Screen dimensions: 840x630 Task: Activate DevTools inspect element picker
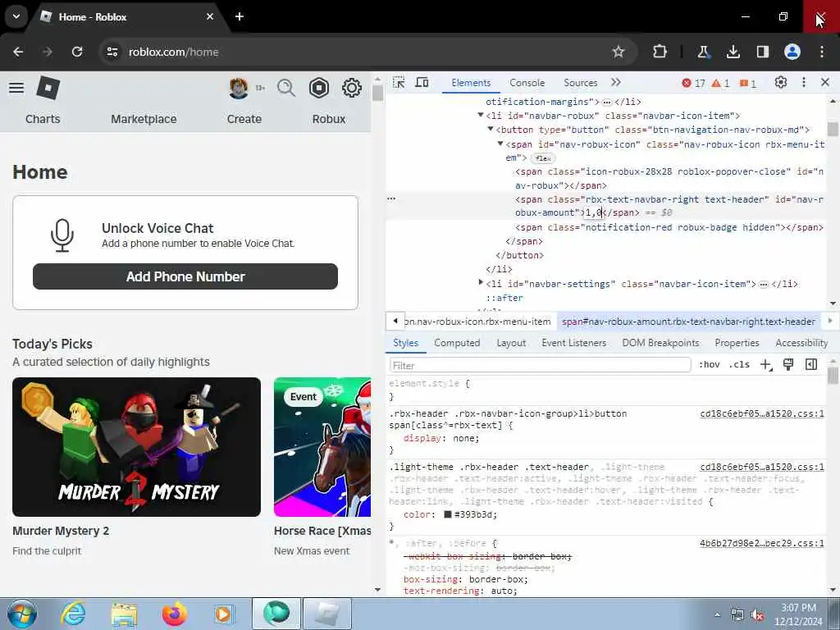(x=399, y=83)
